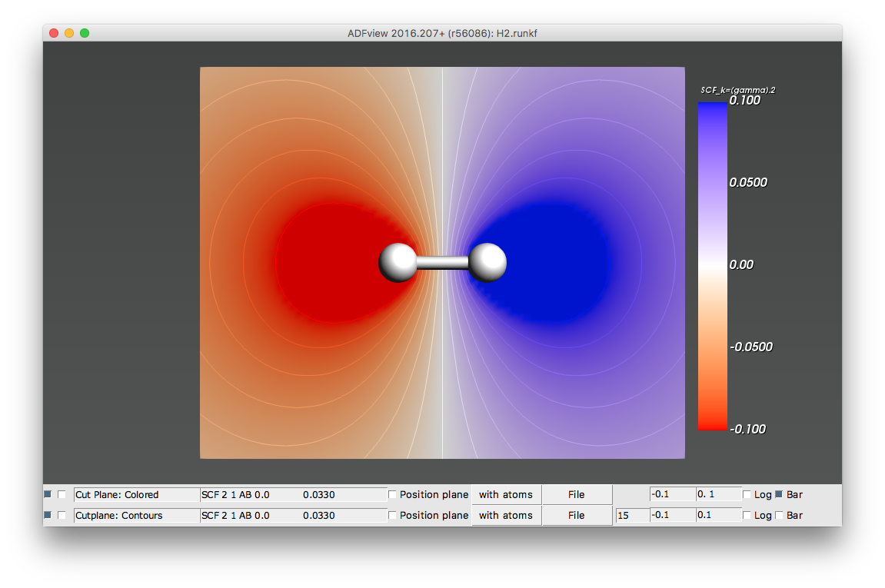Click the H2.runkf title bar
This screenshot has height=588, width=885.
(442, 33)
